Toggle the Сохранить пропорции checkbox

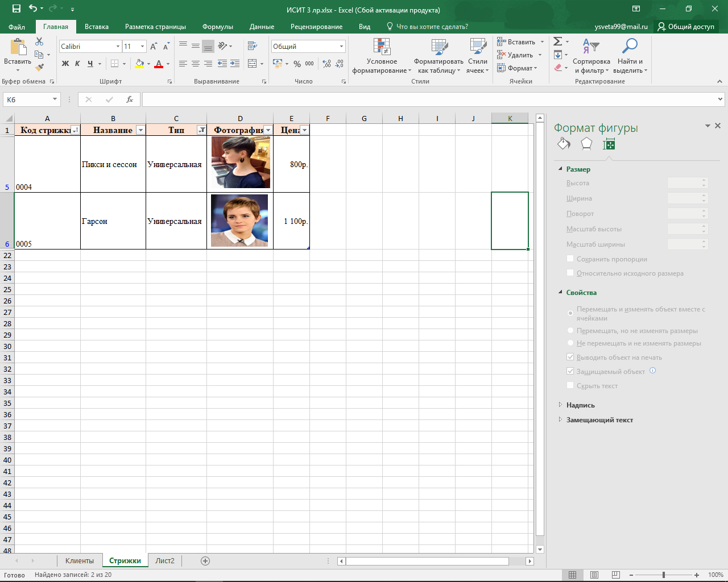point(570,259)
